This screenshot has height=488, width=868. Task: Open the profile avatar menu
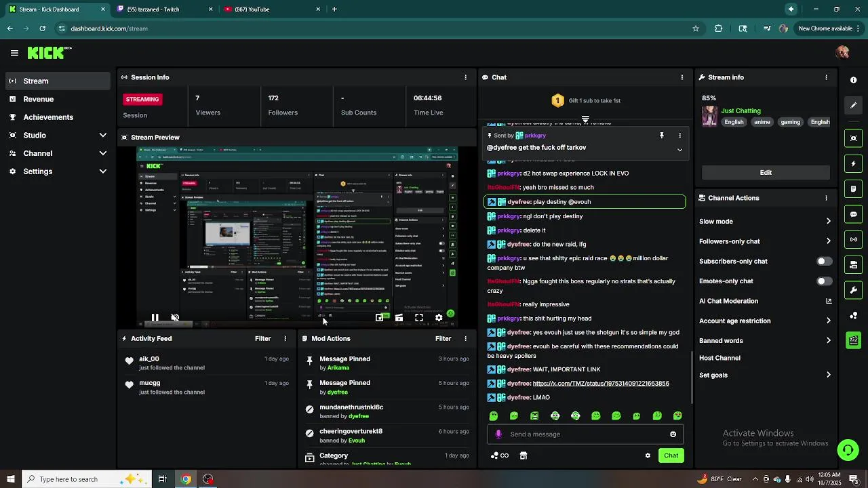click(x=843, y=53)
